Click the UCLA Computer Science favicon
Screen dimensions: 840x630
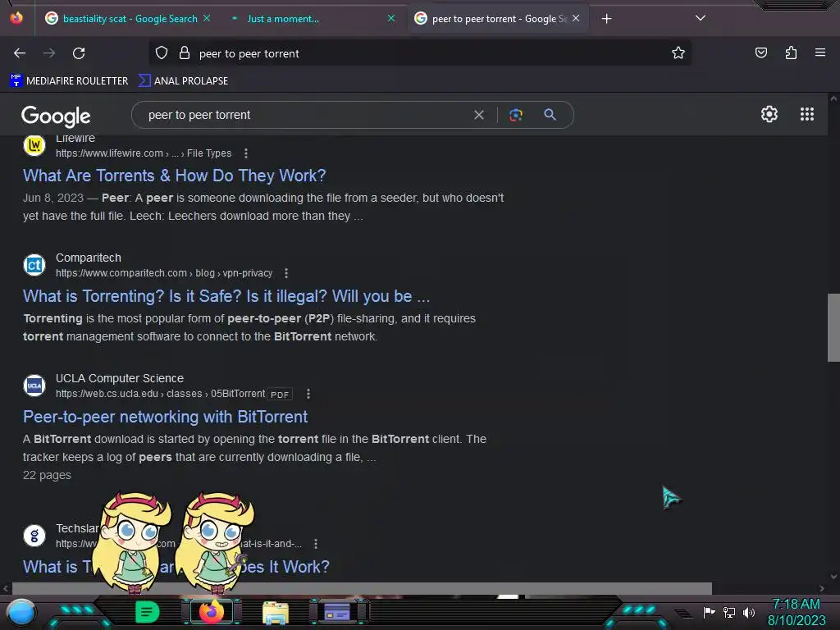coord(34,386)
